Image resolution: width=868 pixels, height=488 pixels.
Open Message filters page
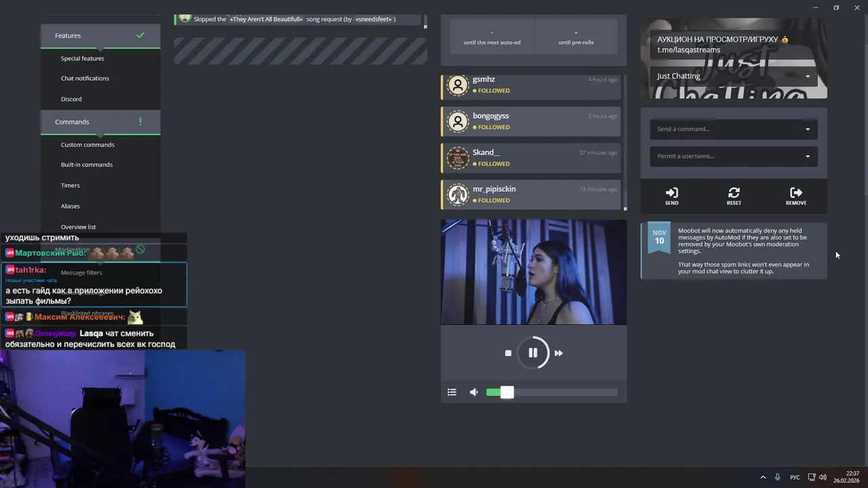[81, 272]
